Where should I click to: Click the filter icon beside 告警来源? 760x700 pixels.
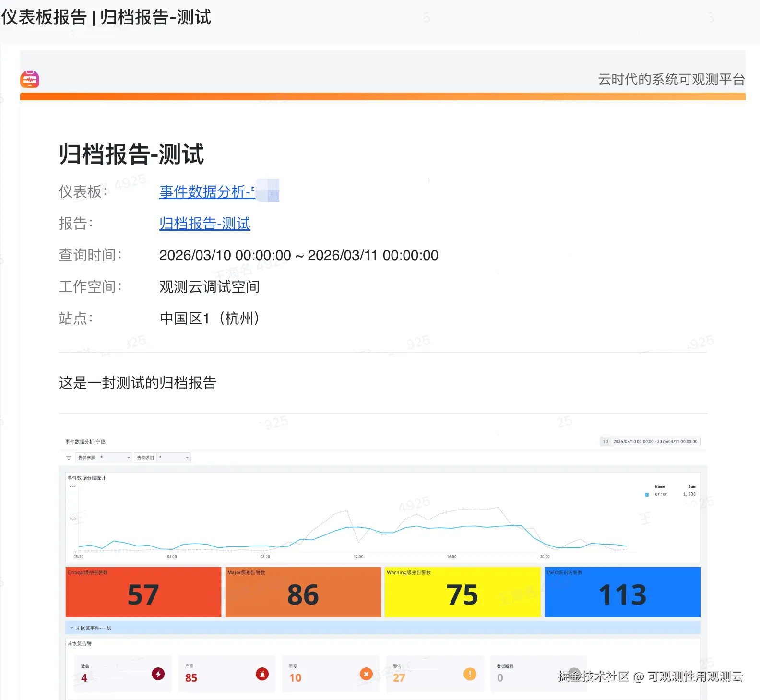coord(69,458)
